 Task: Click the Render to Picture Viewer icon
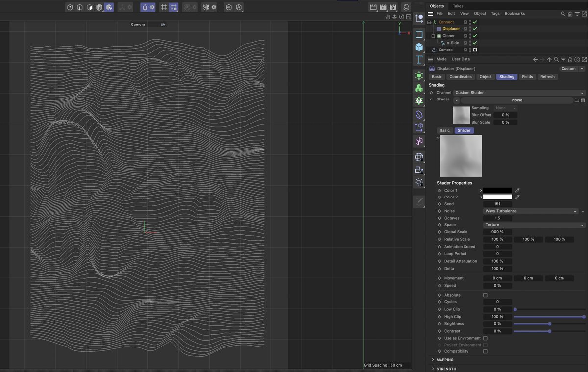(x=383, y=7)
